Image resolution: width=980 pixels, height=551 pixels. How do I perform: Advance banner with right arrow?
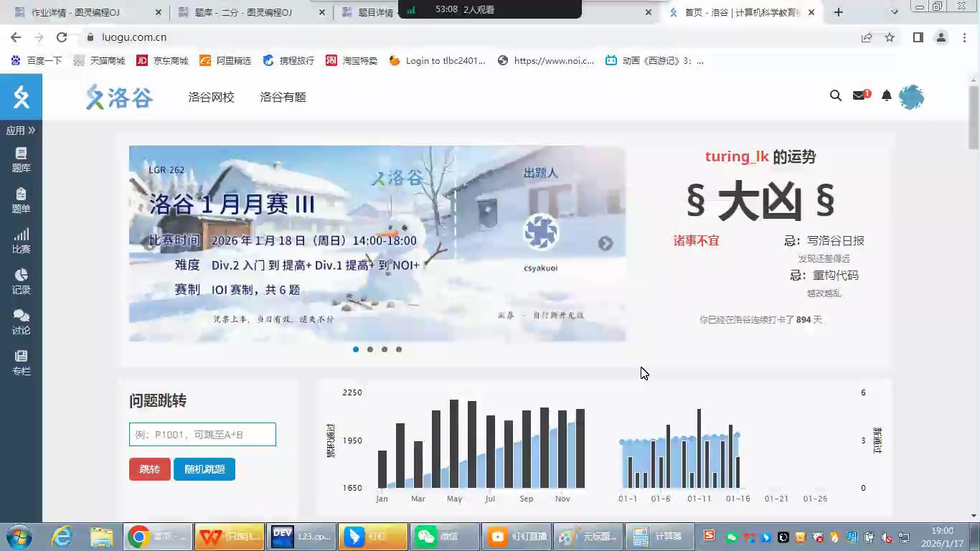point(606,243)
